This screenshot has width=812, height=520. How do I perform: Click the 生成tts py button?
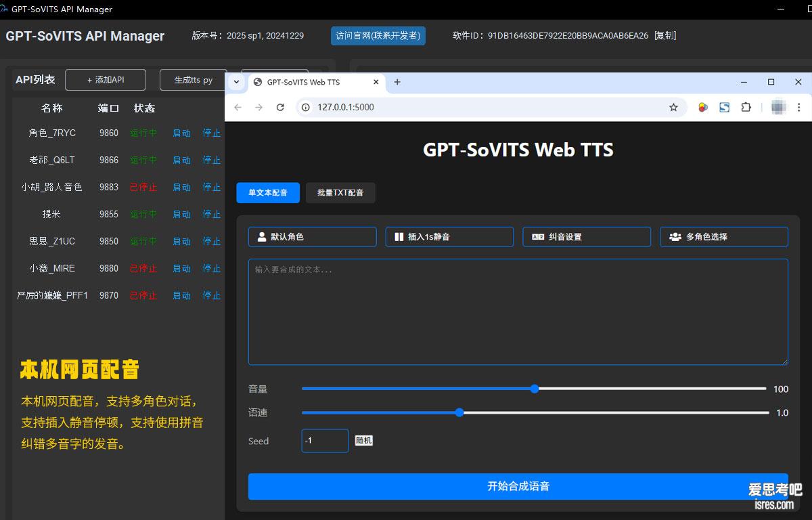click(194, 80)
